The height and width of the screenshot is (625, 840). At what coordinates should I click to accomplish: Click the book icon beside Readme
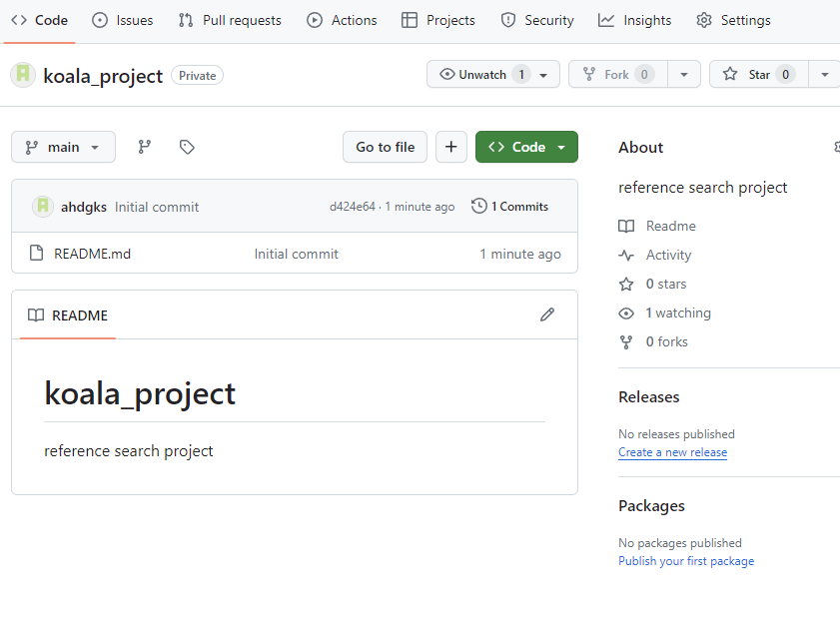point(626,226)
